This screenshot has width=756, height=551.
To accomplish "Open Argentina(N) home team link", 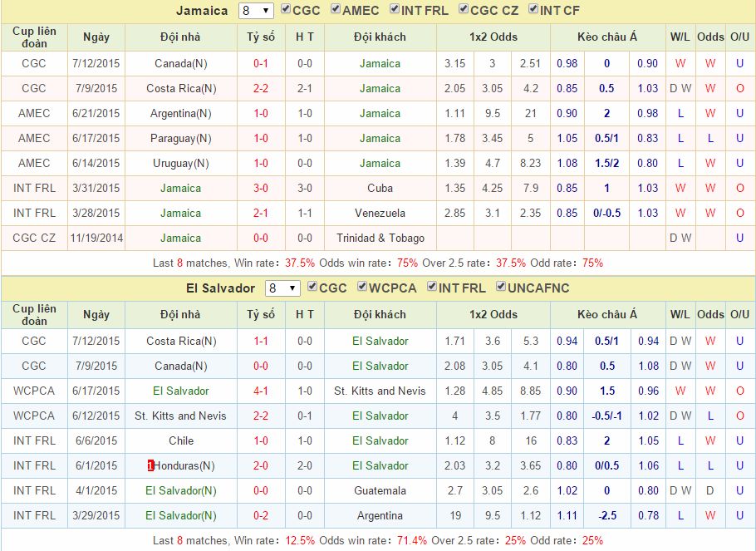I will click(x=181, y=113).
